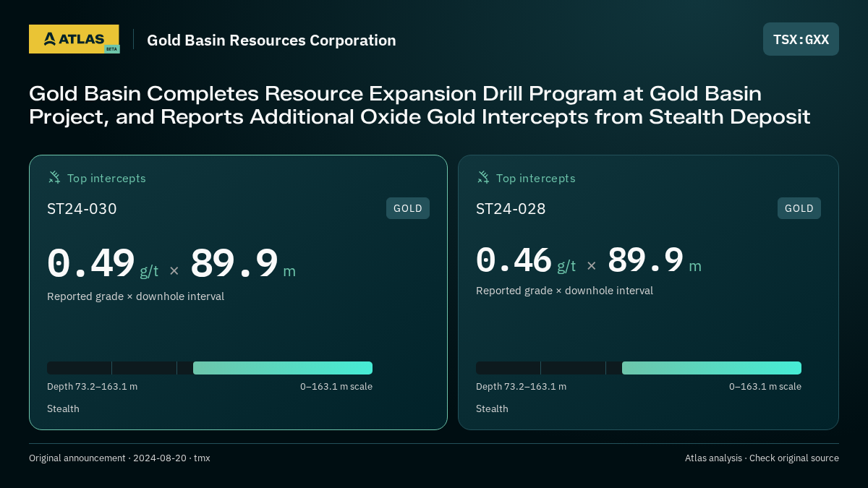
Task: Click the Stealth label in the ST24-030 card
Action: [63, 409]
